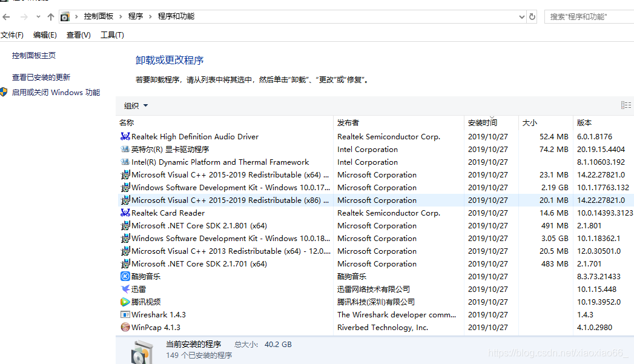Click 控制面板 in the breadcrumb path
634x364 pixels.
98,16
